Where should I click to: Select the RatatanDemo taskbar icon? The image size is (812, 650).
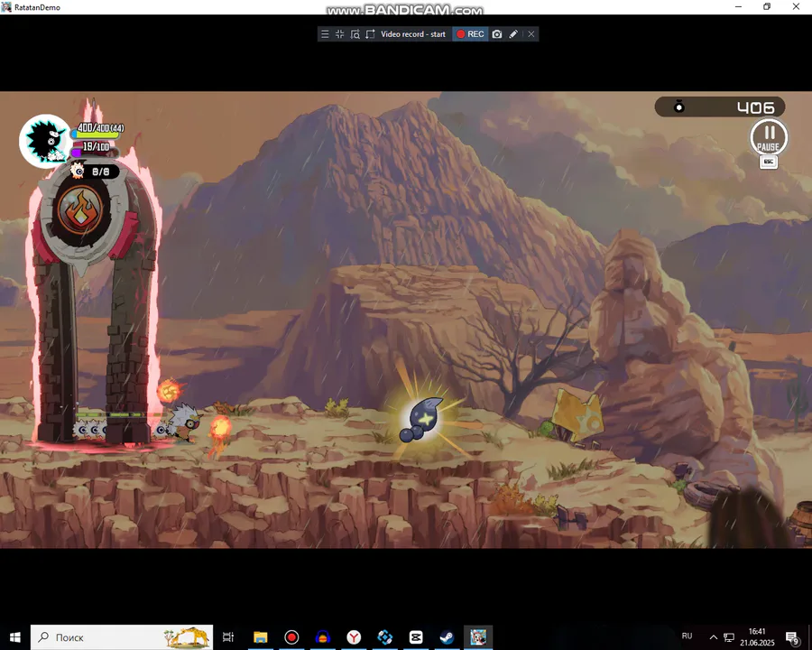point(478,637)
